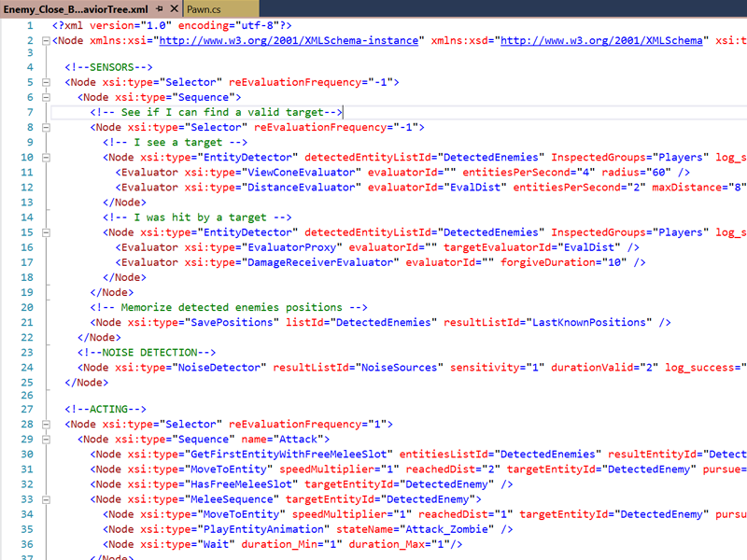Image resolution: width=747 pixels, height=560 pixels.
Task: Click the ACTING comment on line 27
Action: 106,409
